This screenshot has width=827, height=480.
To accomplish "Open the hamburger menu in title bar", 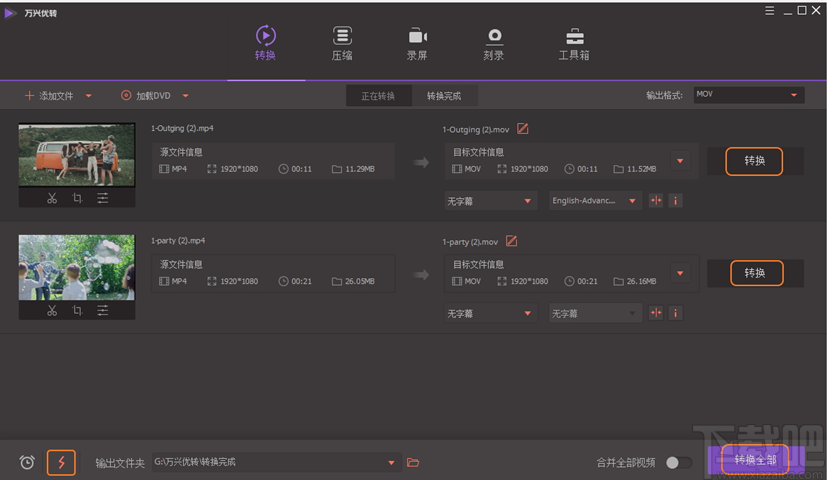I will coord(770,11).
